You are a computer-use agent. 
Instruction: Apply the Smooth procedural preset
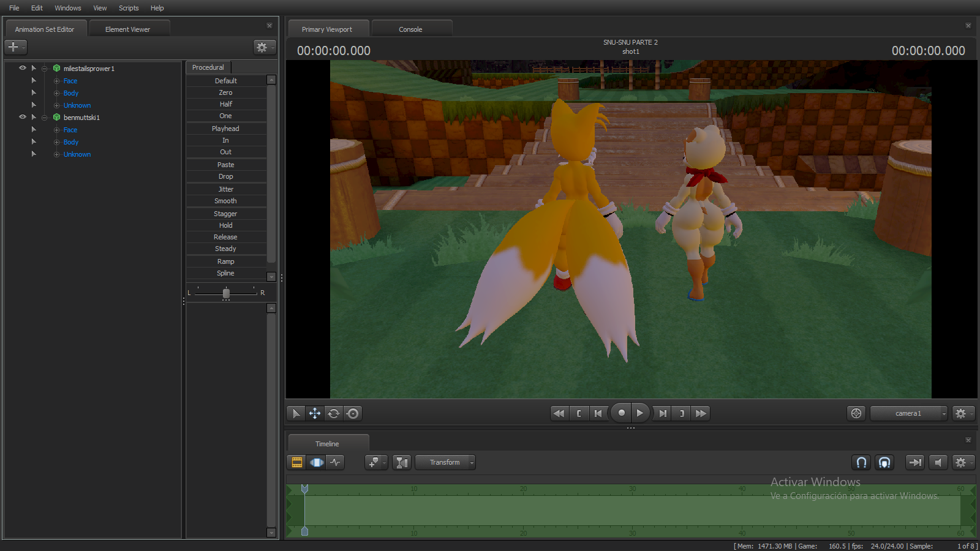tap(225, 201)
